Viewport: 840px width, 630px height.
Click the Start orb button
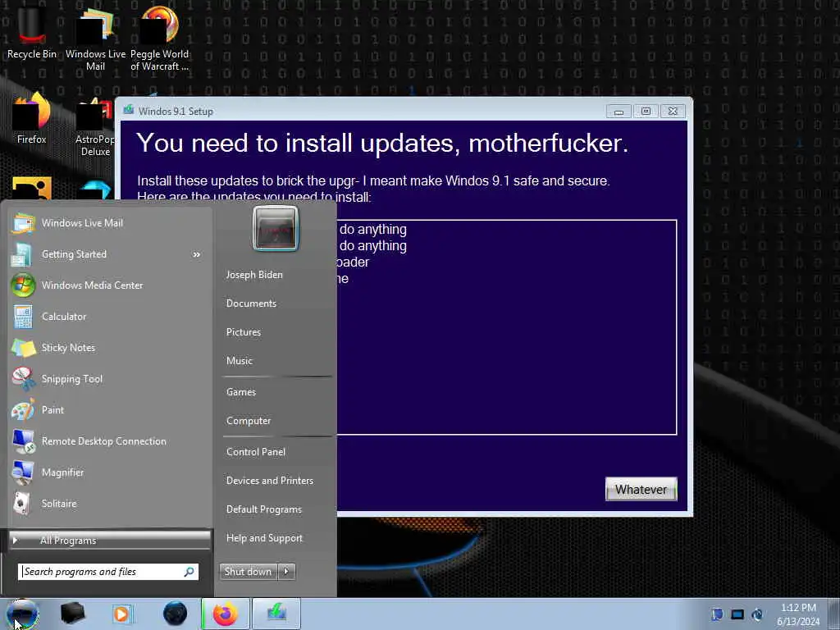coord(22,614)
